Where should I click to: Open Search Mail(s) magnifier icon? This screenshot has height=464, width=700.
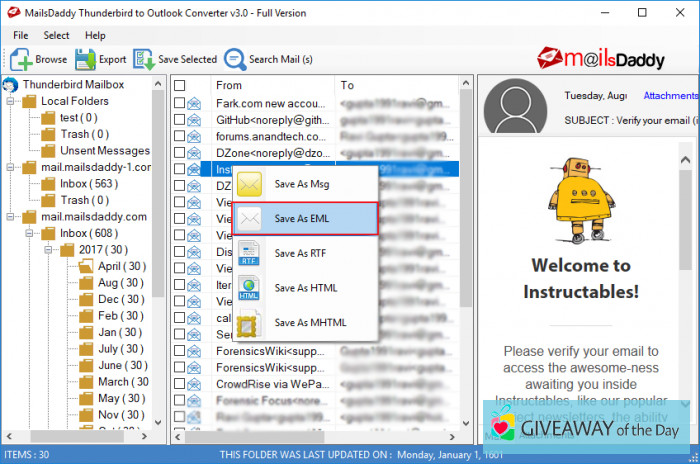point(235,59)
